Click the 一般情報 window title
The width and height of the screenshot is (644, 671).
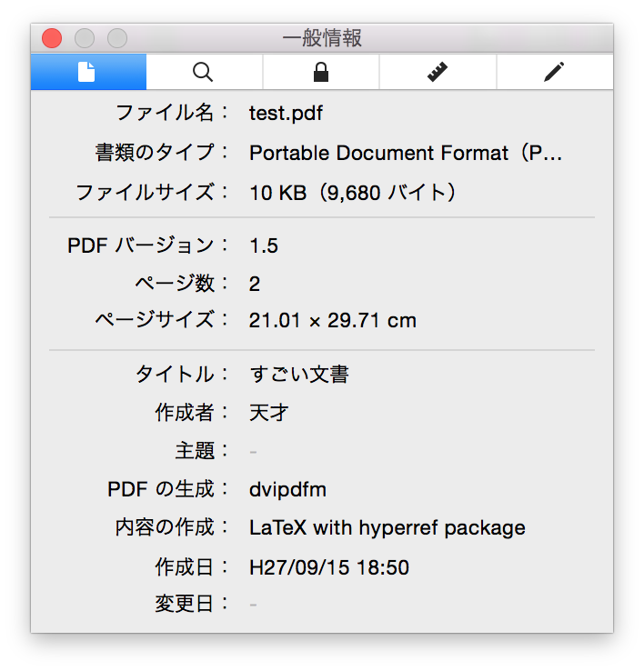322,38
